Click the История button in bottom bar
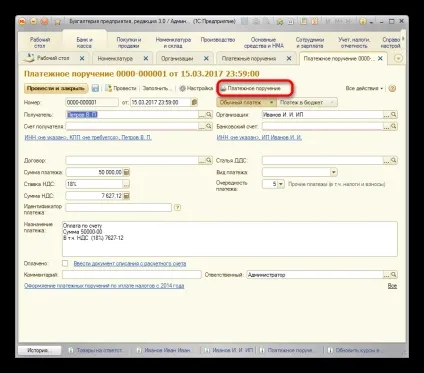Image resolution: width=424 pixels, height=373 pixels. click(39, 350)
